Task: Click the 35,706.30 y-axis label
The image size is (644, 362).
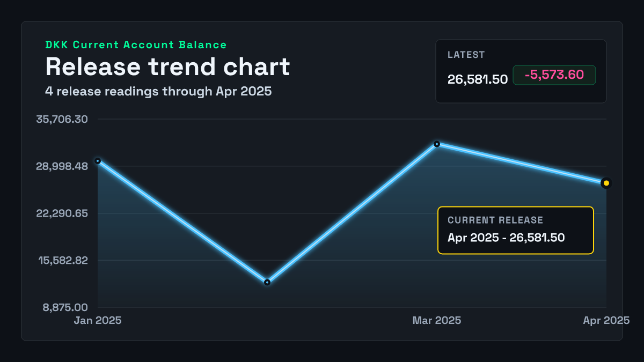Action: pyautogui.click(x=62, y=119)
